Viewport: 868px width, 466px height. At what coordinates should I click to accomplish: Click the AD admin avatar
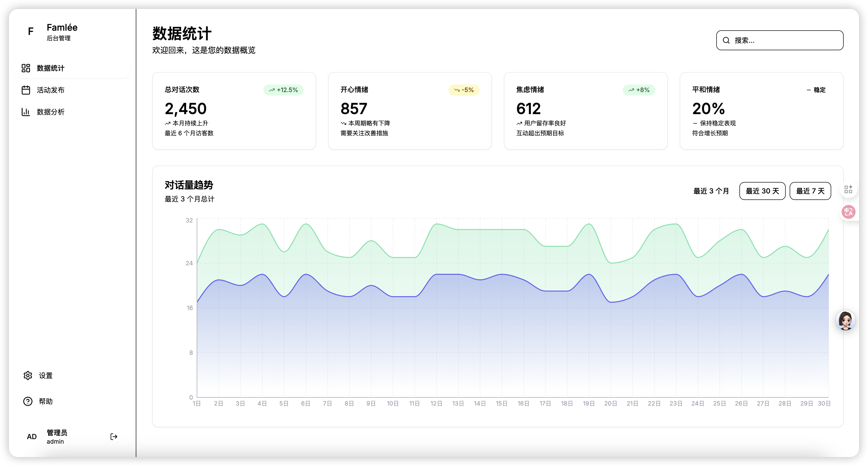(32, 437)
